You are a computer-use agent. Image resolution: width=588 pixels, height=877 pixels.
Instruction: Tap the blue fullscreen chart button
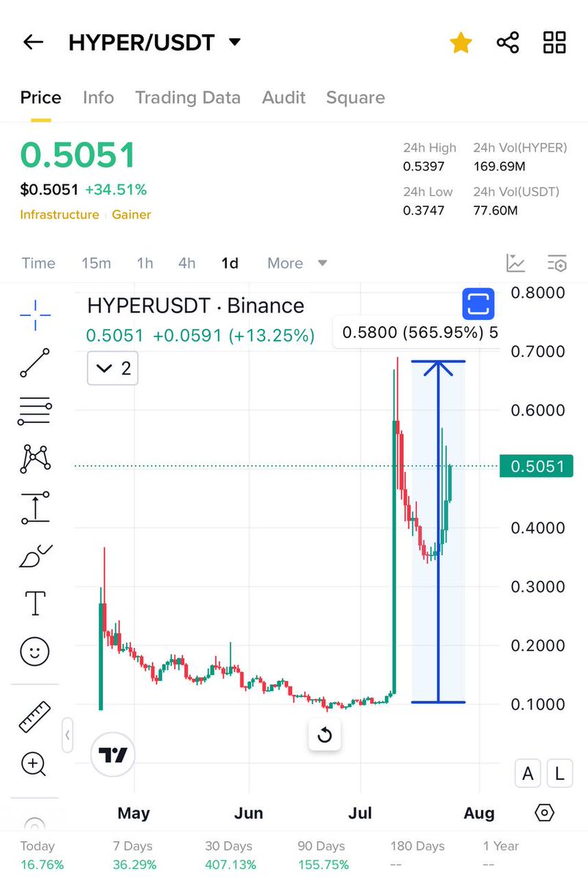pos(478,304)
